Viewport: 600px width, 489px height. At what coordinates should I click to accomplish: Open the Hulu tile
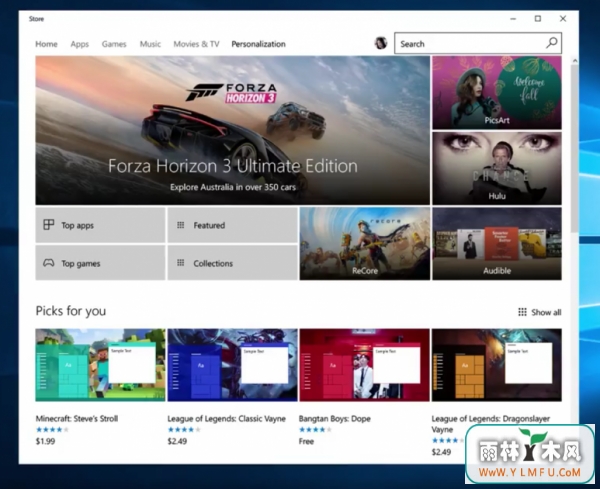[497, 168]
